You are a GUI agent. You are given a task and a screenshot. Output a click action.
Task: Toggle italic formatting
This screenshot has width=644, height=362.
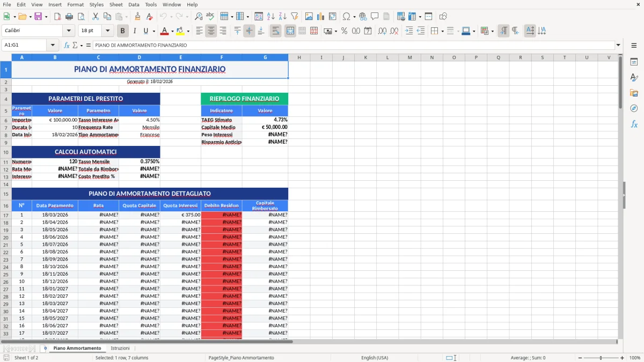[x=134, y=31]
